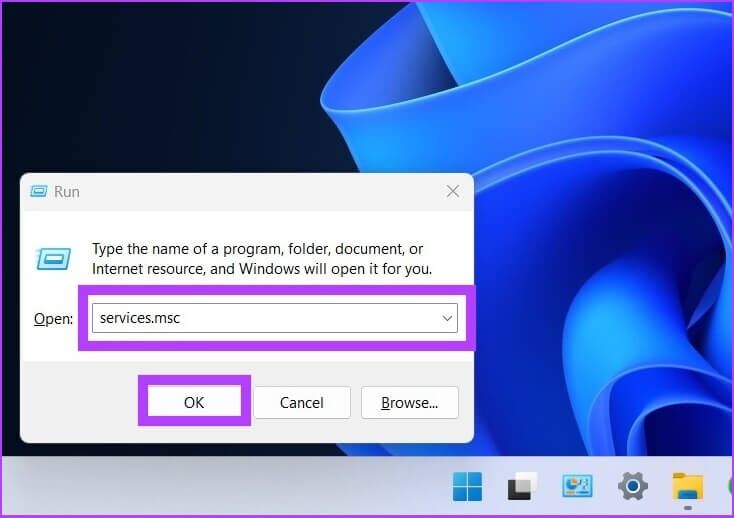Click OK to run services.msc

[x=194, y=402]
